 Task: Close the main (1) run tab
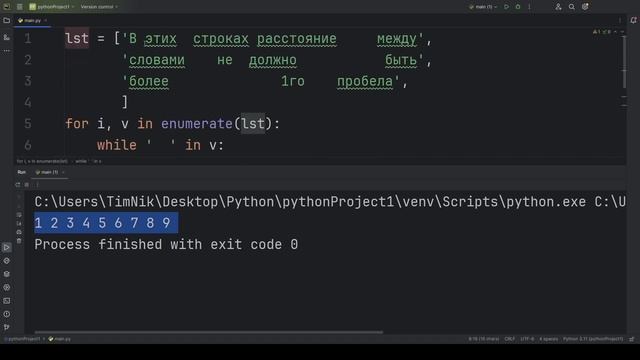[x=63, y=172]
